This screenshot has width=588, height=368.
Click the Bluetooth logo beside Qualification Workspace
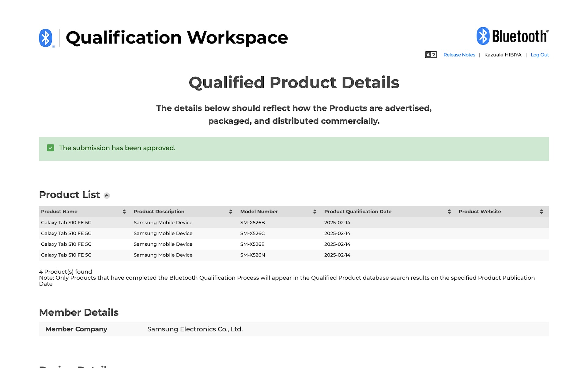coord(46,38)
